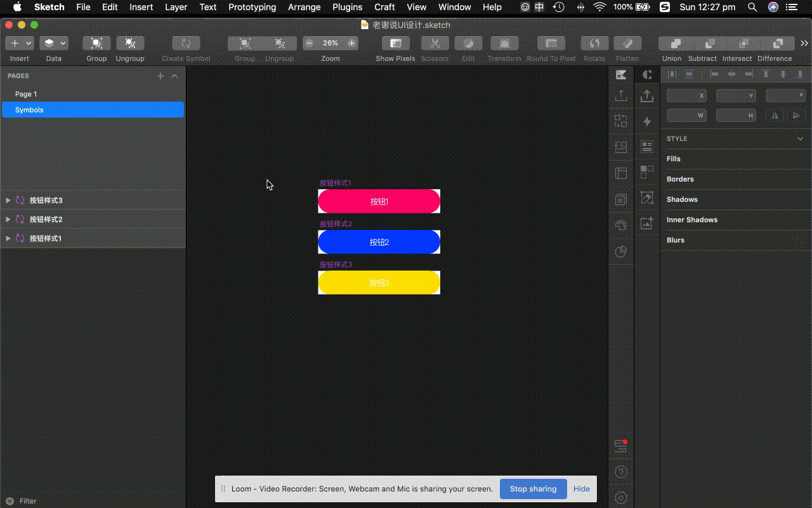The height and width of the screenshot is (508, 812).
Task: Click the first Group toolbar button
Action: (96, 43)
